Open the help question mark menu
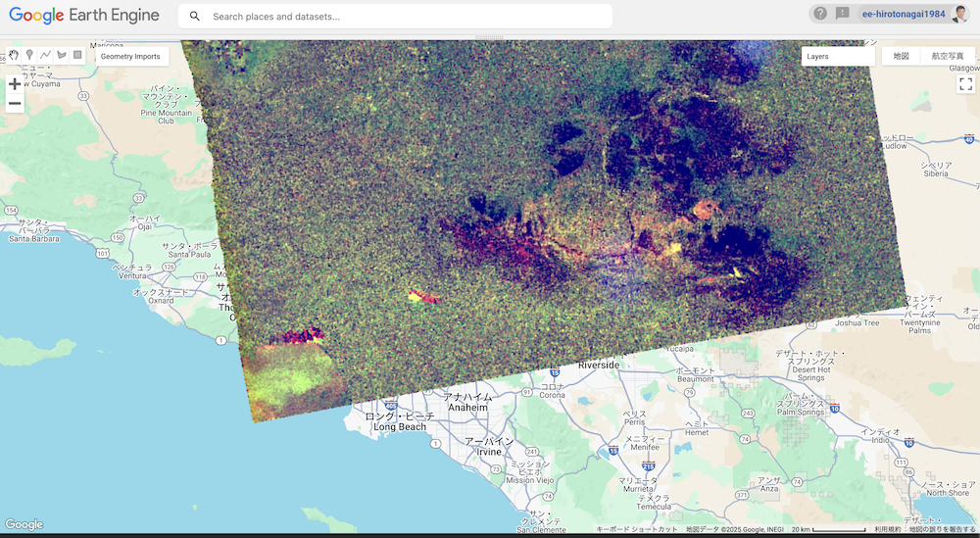Screen dimensions: 980x538 click(820, 14)
